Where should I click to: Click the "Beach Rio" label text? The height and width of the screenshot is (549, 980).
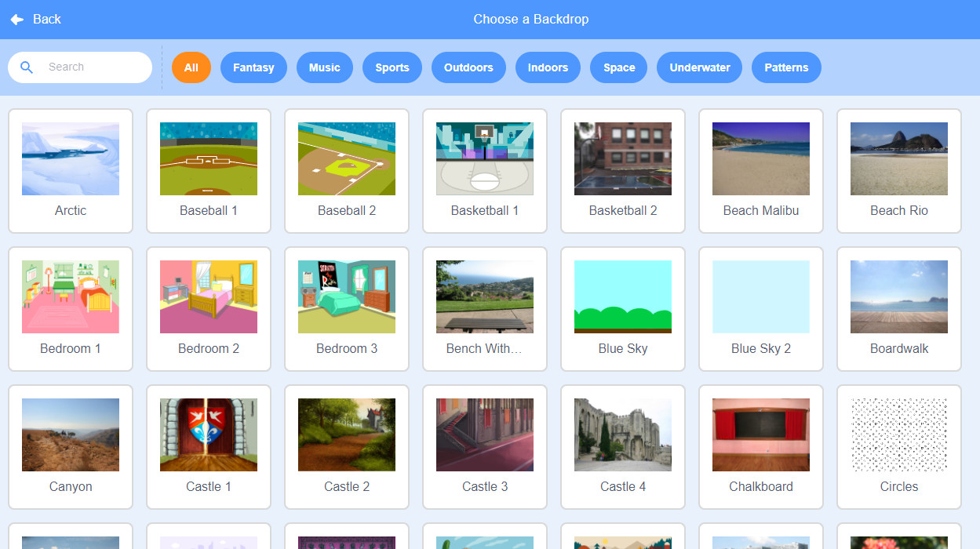[899, 211]
